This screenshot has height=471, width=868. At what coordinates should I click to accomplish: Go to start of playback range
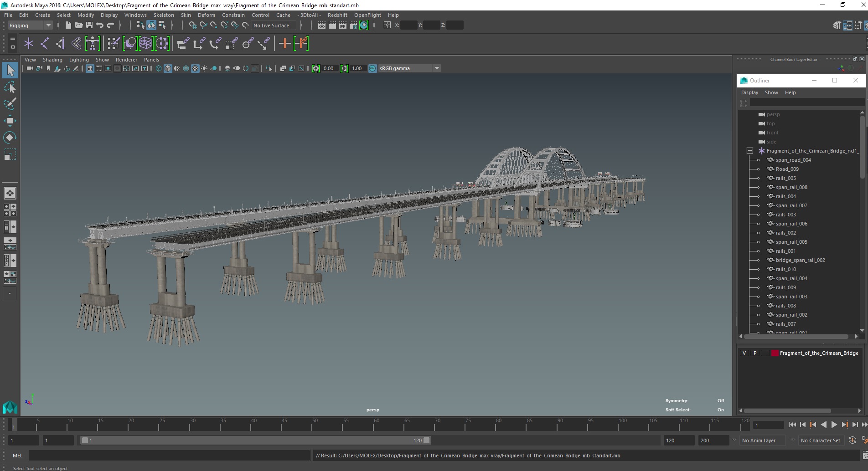792,425
